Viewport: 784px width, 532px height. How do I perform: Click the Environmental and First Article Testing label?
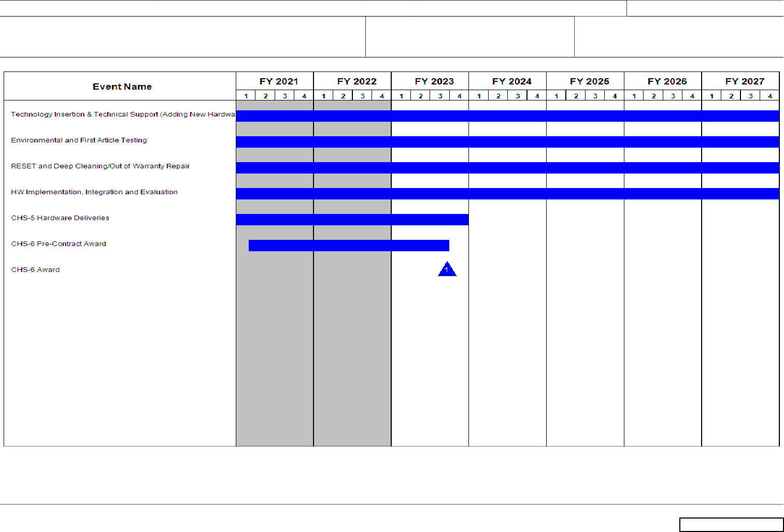coord(79,140)
